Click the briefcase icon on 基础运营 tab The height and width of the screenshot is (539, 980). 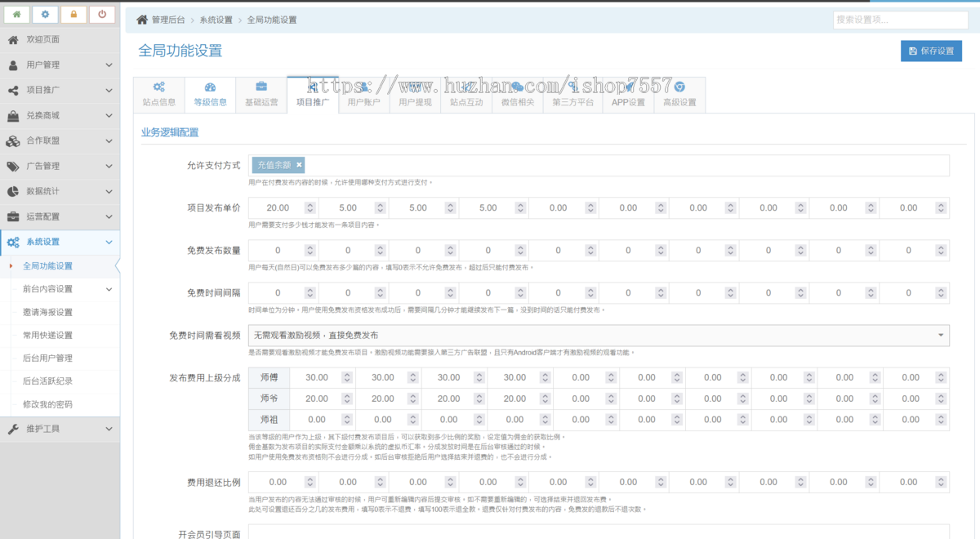pyautogui.click(x=261, y=87)
